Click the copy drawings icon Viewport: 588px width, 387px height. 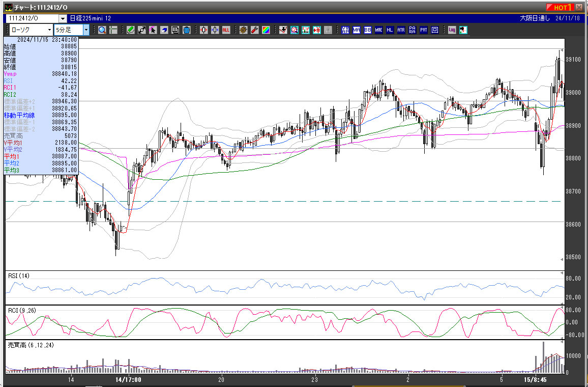[175, 30]
